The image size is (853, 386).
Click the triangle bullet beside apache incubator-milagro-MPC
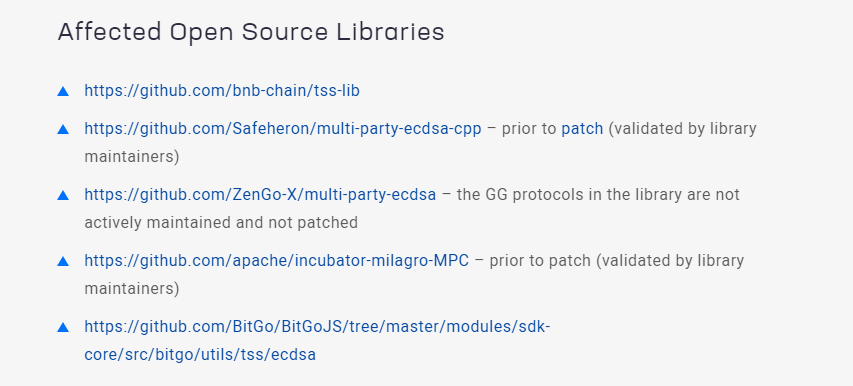63,261
